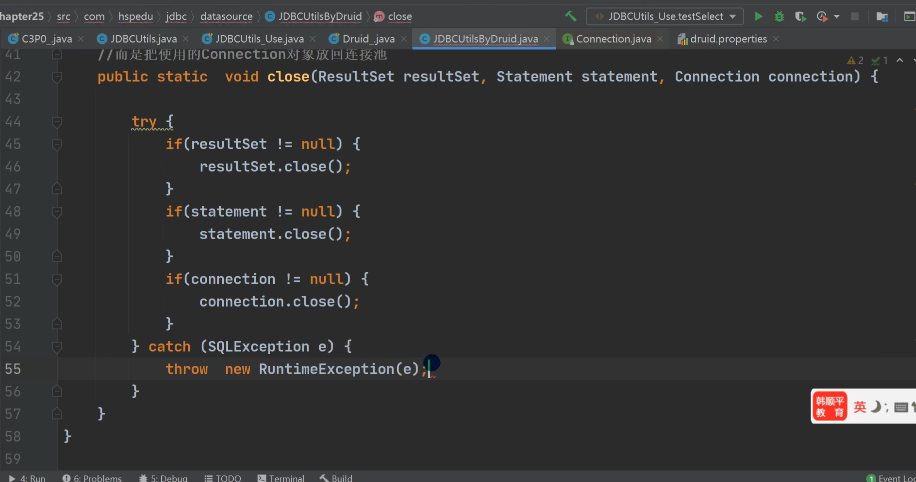Image resolution: width=916 pixels, height=482 pixels.
Task: Click the JDBCUtilsByDruid class breadcrumb
Action: click(x=314, y=16)
